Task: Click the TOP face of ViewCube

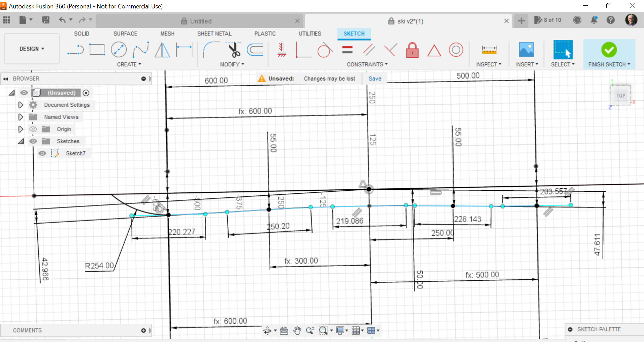Action: (620, 96)
